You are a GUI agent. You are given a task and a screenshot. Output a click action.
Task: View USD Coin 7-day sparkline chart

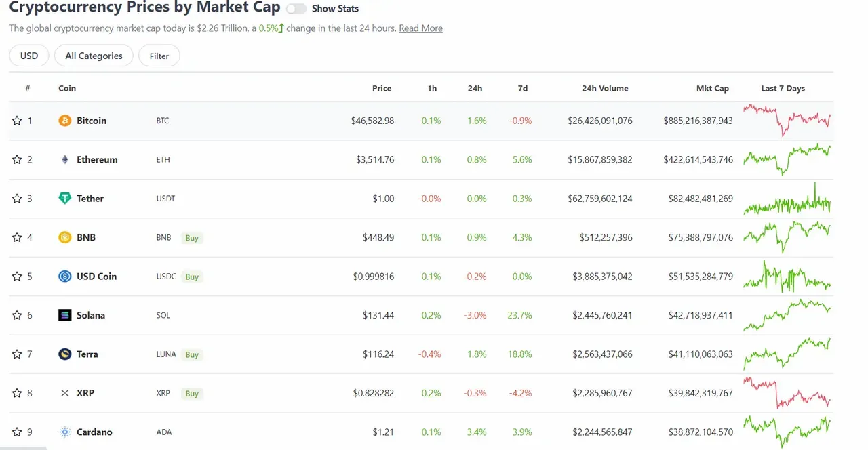[787, 277]
